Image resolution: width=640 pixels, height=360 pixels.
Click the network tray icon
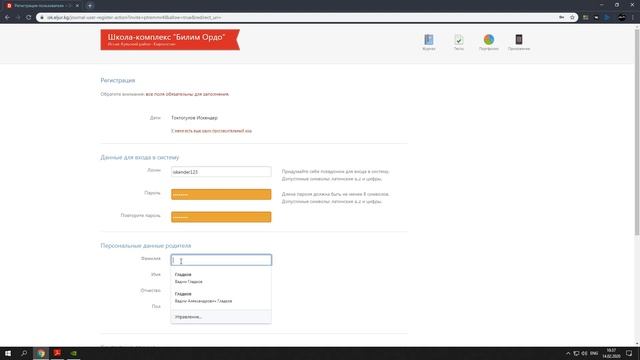[x=576, y=353]
